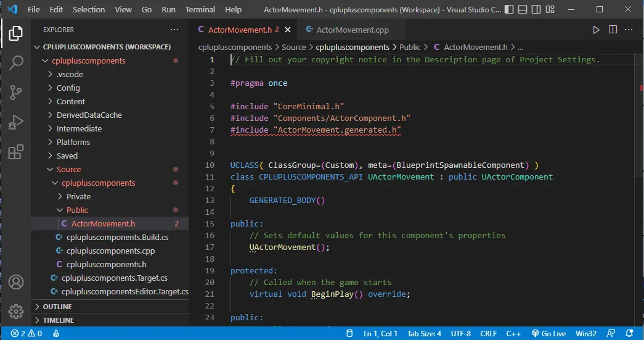Open the View menu
This screenshot has height=340, width=644.
click(123, 9)
